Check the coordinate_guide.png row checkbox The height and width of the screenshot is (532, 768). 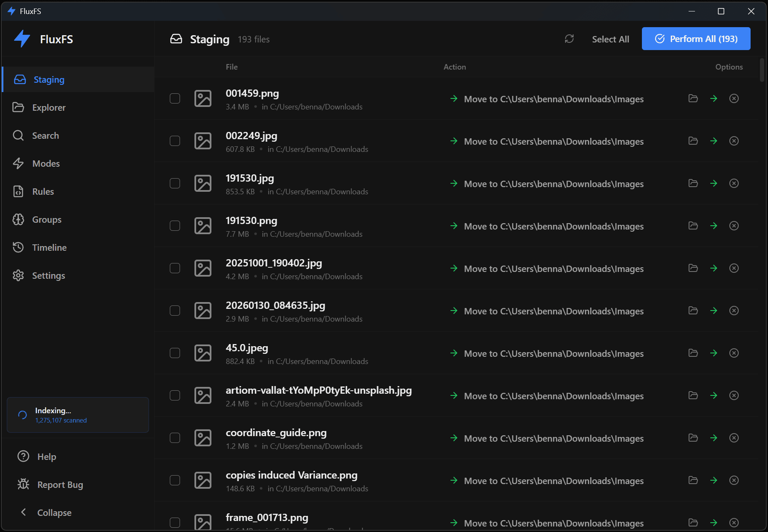pyautogui.click(x=175, y=438)
